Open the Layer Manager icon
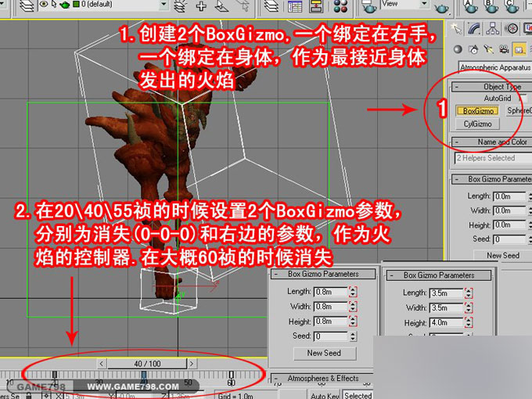The height and width of the screenshot is (399, 532). click(27, 5)
